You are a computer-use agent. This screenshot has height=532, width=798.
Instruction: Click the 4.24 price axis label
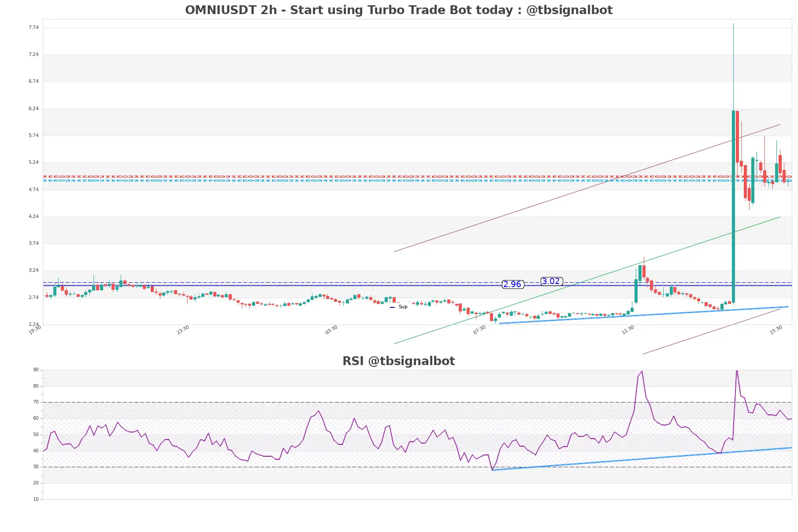point(33,217)
